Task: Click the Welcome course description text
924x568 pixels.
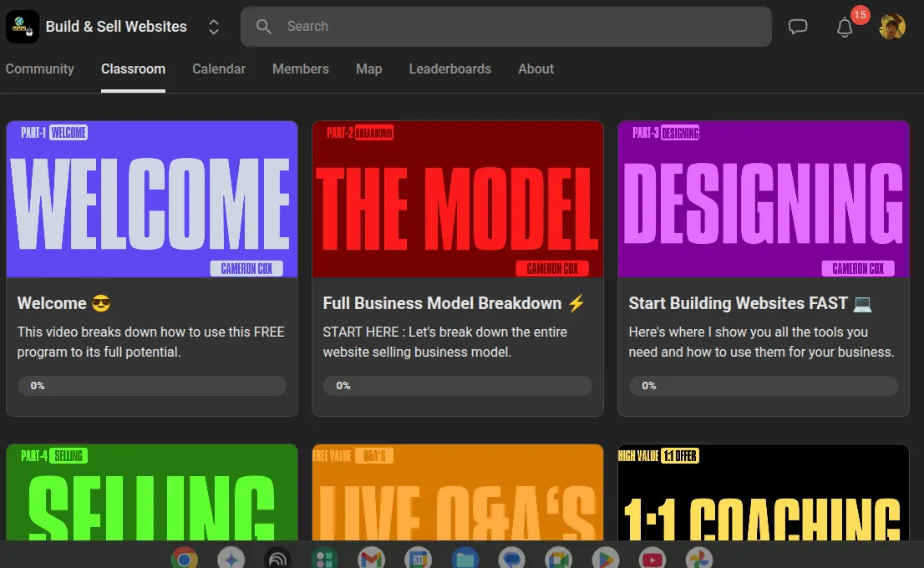Action: tap(151, 342)
